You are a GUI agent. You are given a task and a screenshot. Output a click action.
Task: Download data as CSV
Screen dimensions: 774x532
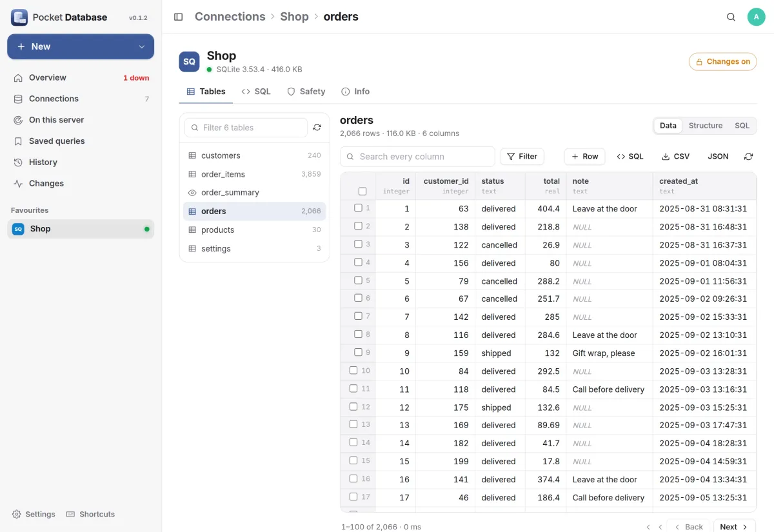pyautogui.click(x=675, y=157)
